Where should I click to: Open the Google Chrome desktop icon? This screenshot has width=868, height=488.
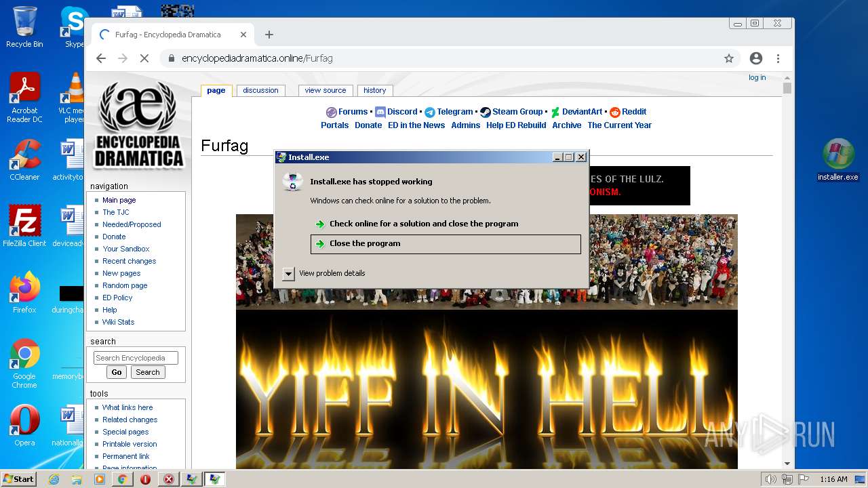coord(24,364)
